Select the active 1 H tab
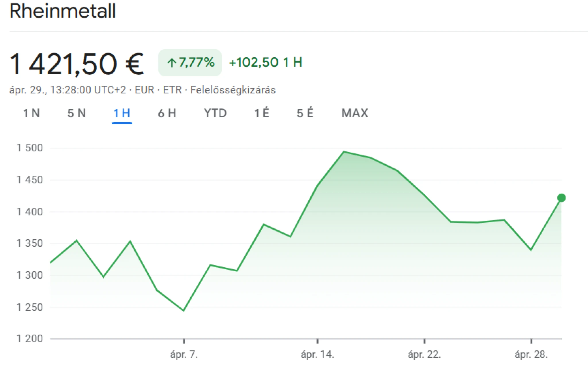This screenshot has height=366, width=588. pyautogui.click(x=122, y=113)
